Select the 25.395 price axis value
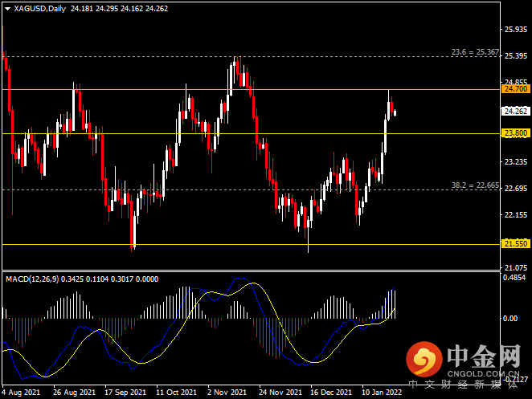Image resolution: width=532 pixels, height=399 pixels. (x=516, y=56)
